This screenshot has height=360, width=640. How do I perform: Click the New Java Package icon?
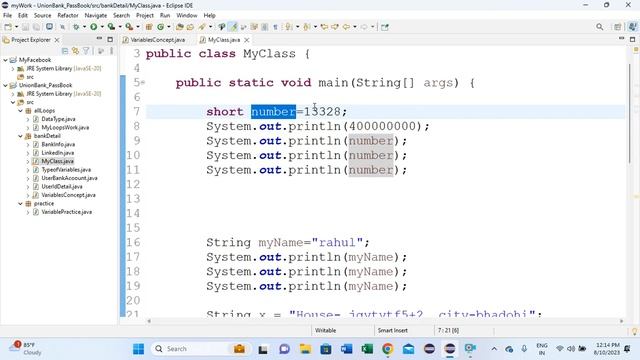(149, 27)
